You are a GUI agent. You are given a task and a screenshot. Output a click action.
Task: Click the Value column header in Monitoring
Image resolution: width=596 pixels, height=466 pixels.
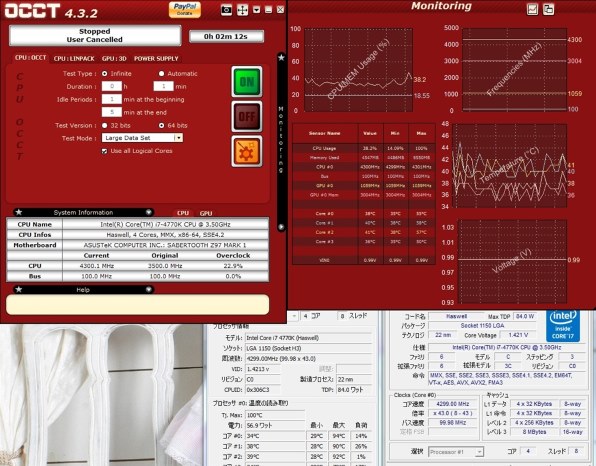pyautogui.click(x=370, y=133)
